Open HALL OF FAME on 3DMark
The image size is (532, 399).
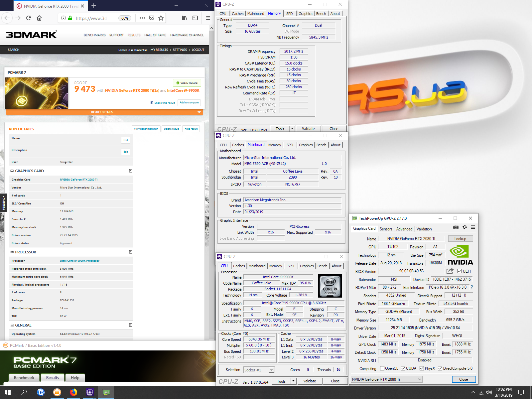[155, 35]
